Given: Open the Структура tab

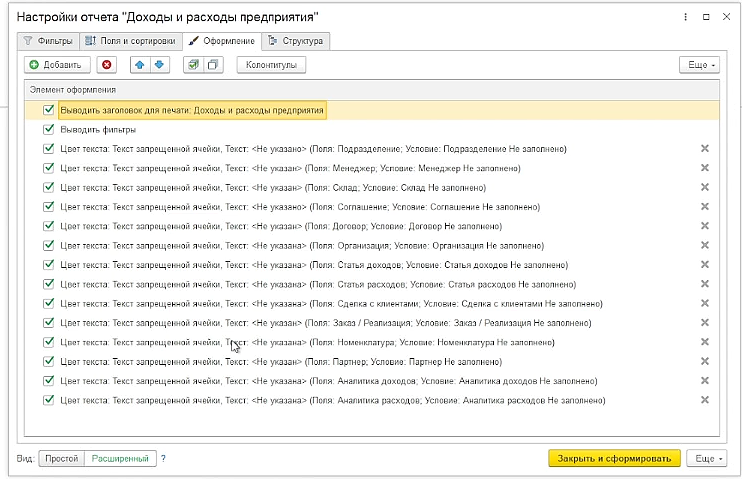Looking at the screenshot, I should pos(296,41).
